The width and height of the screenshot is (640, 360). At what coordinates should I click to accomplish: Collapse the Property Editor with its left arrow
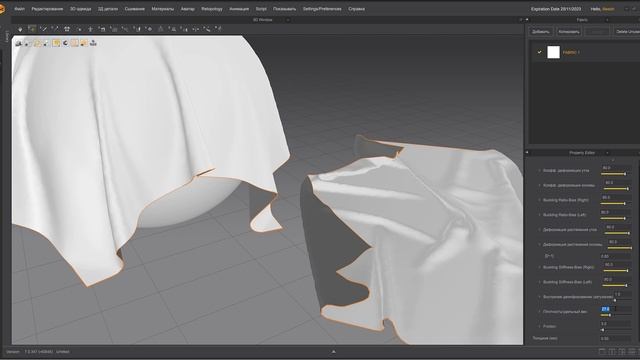[x=527, y=153]
